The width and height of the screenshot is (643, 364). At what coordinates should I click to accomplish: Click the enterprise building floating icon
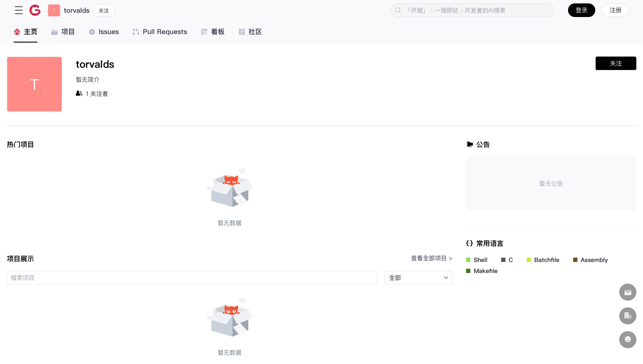[628, 316]
